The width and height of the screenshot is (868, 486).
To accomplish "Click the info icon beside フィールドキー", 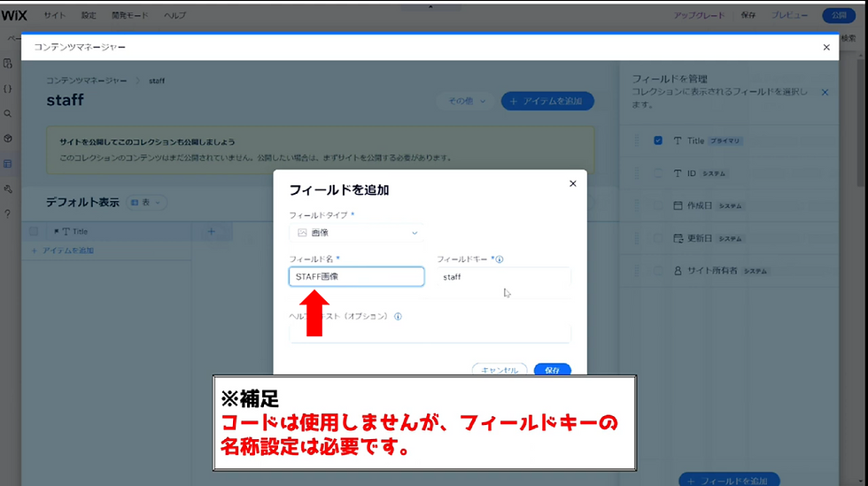I will pyautogui.click(x=500, y=259).
